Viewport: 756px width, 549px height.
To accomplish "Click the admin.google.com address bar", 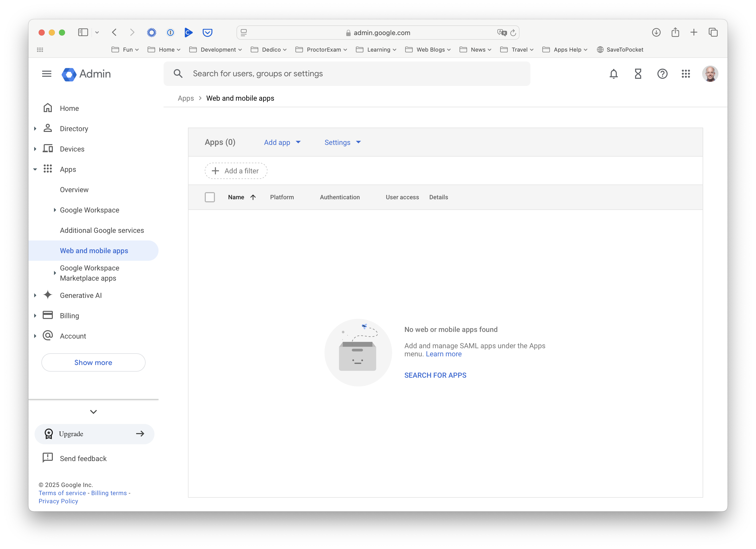I will [x=378, y=33].
